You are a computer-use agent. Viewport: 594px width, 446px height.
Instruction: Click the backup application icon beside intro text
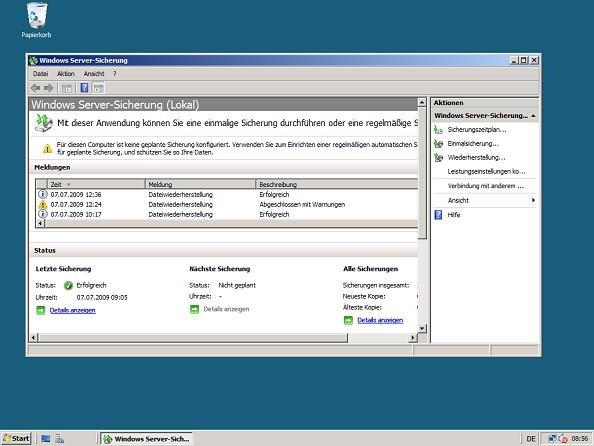[44, 123]
